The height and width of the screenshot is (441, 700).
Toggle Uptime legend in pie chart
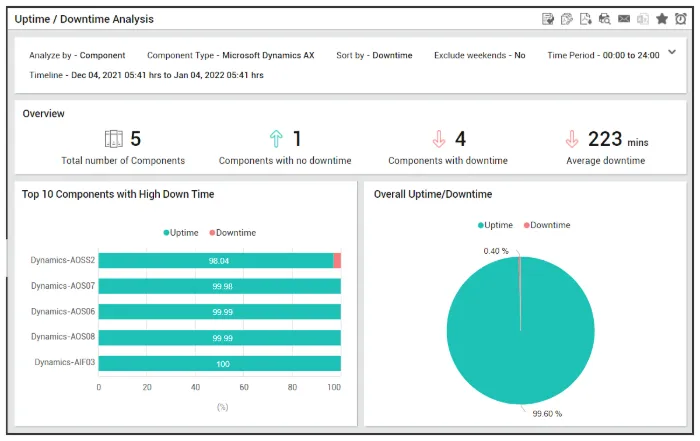[x=495, y=225]
